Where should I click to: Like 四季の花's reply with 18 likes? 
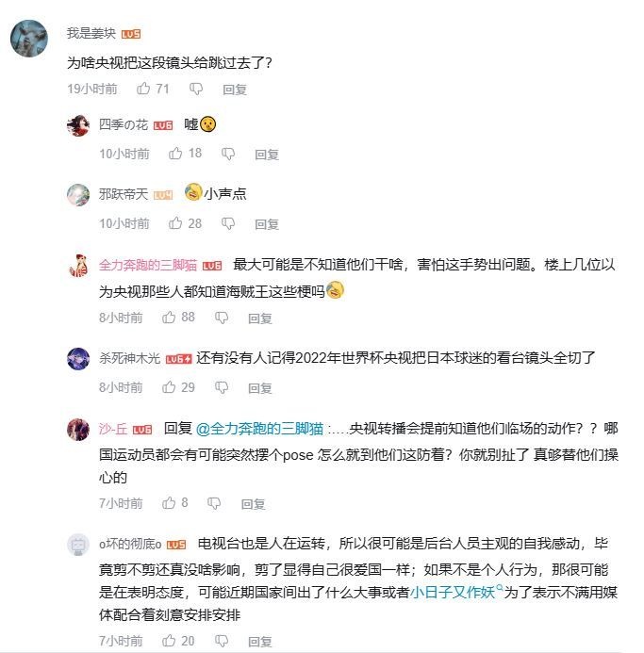[175, 154]
